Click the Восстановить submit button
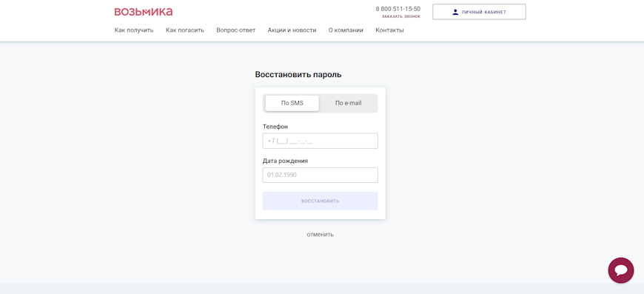644x294 pixels. point(320,201)
